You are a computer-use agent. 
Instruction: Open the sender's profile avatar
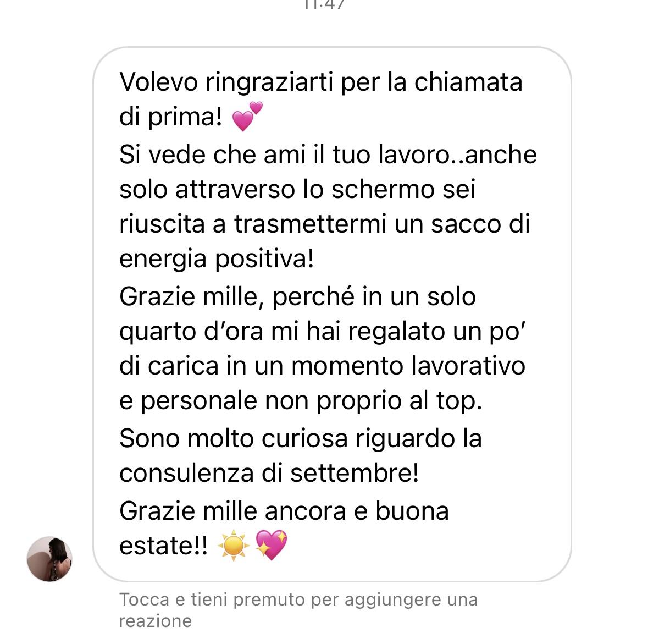(49, 559)
